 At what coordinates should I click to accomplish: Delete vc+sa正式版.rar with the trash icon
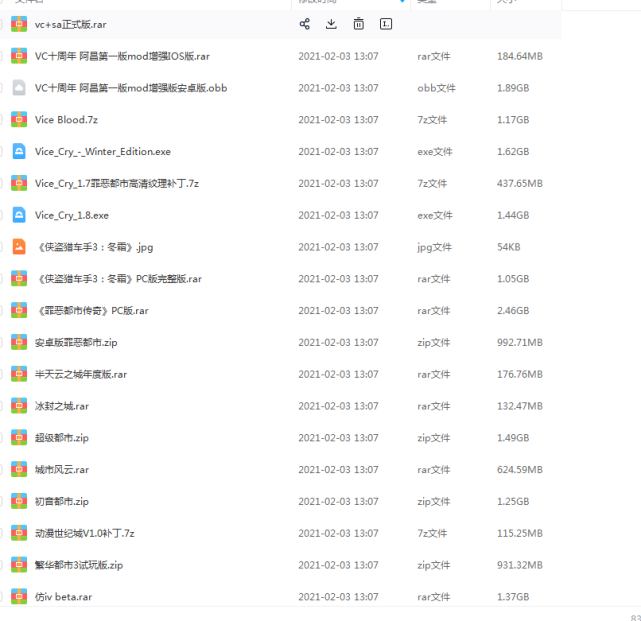[x=359, y=24]
